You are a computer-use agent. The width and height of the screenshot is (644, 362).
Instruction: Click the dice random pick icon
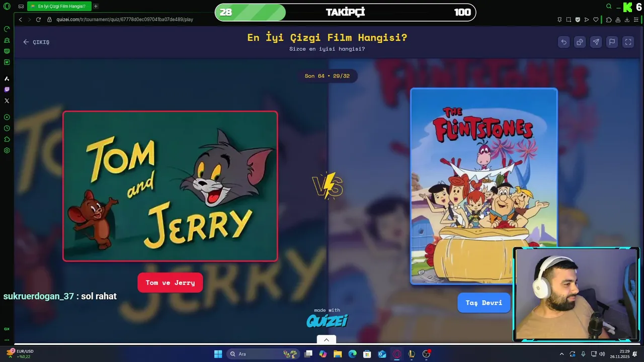coord(580,42)
